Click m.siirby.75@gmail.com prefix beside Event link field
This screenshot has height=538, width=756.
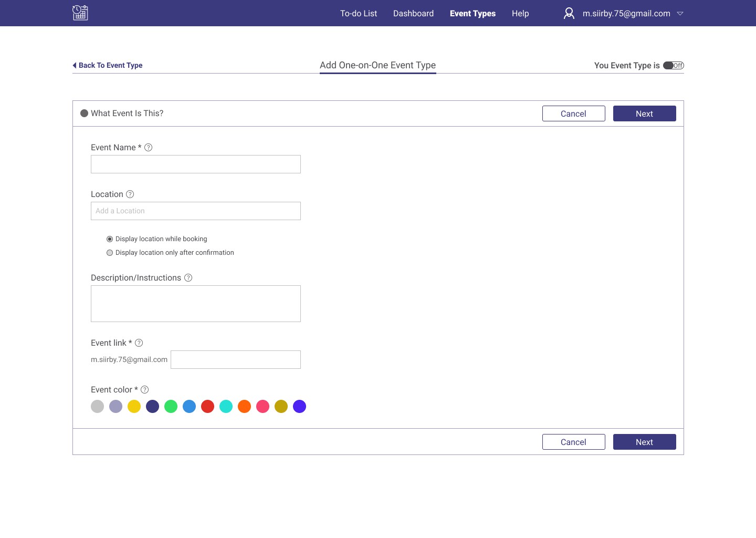tap(129, 360)
